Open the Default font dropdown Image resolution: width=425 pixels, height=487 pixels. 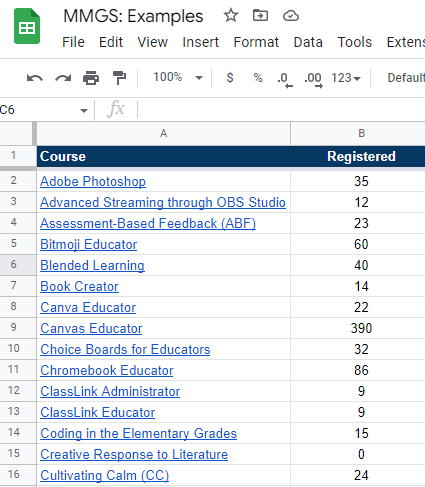click(x=406, y=78)
